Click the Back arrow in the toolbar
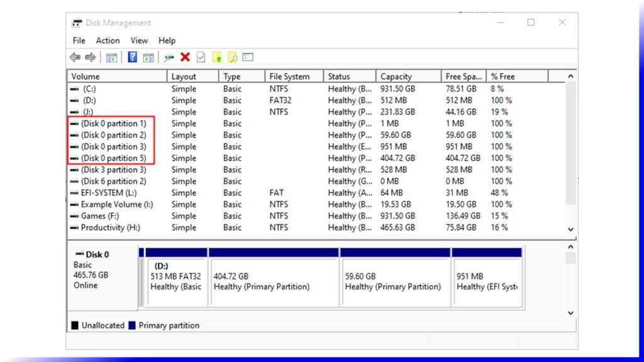The width and height of the screenshot is (644, 362). (75, 57)
